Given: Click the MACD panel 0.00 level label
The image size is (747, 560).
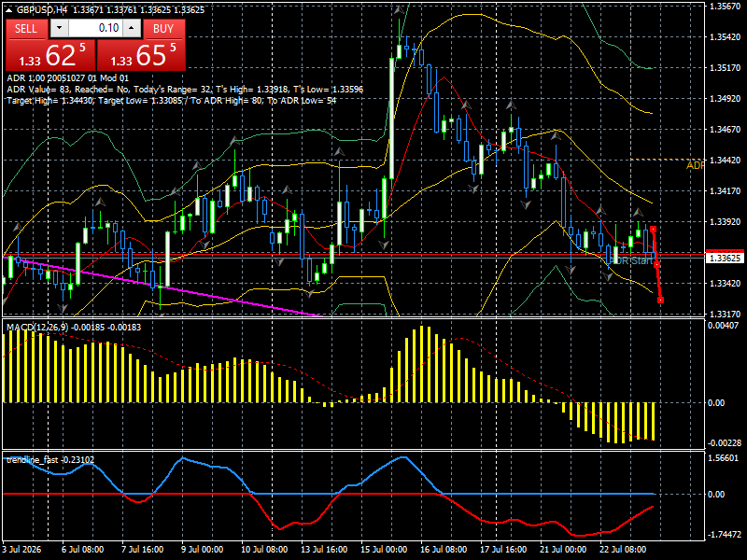Looking at the screenshot, I should point(716,403).
